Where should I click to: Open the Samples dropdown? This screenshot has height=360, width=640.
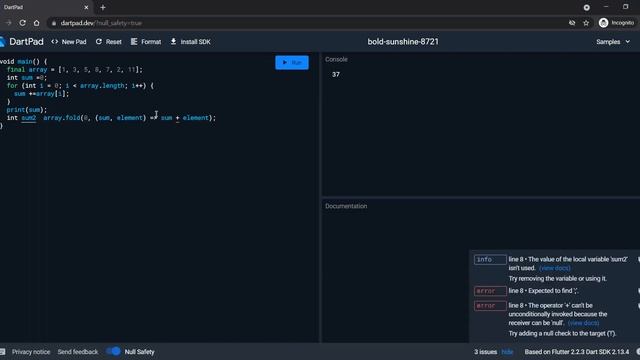(613, 42)
